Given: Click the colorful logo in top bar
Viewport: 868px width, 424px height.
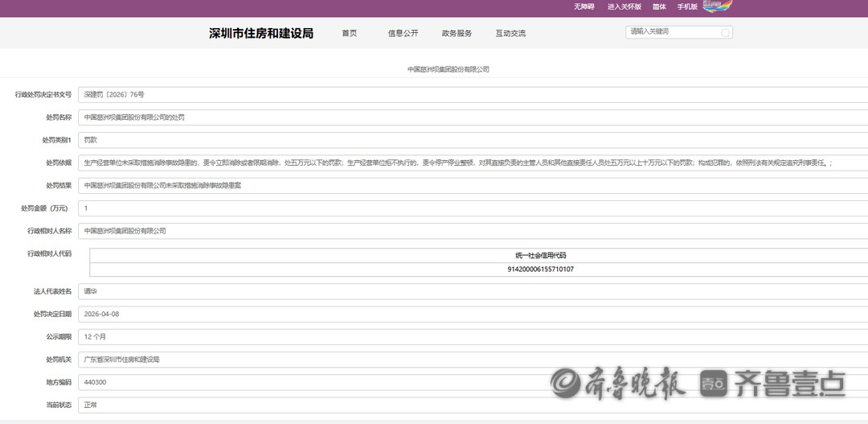Looking at the screenshot, I should [717, 6].
